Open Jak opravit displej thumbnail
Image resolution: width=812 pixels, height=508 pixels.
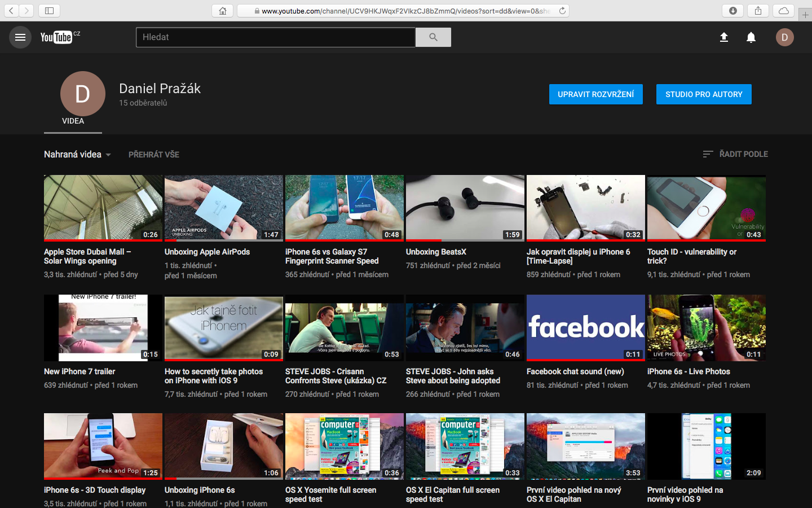586,208
